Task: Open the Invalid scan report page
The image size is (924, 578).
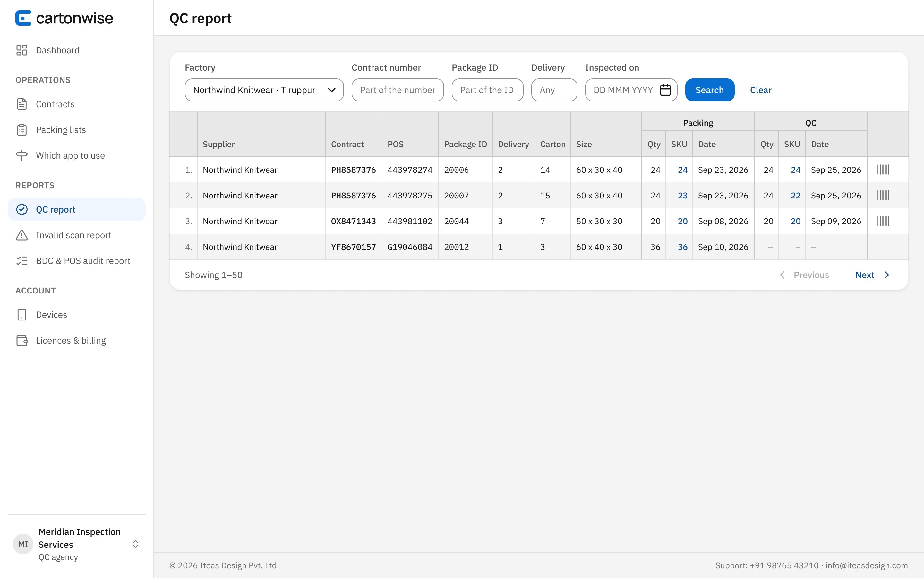Action: coord(76,235)
